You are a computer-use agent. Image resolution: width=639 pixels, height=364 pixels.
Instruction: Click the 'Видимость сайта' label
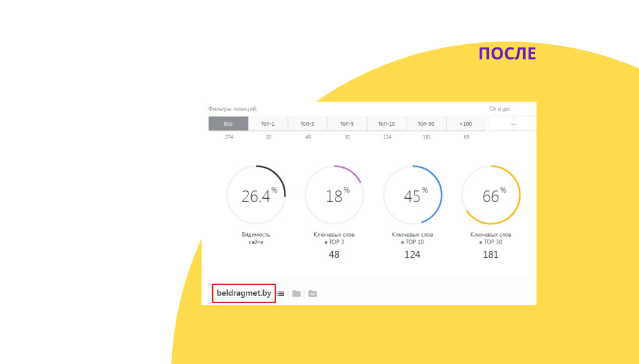pyautogui.click(x=256, y=238)
